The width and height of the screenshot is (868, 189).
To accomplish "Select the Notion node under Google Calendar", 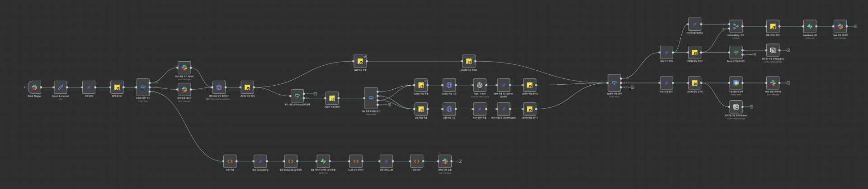I will [x=736, y=107].
